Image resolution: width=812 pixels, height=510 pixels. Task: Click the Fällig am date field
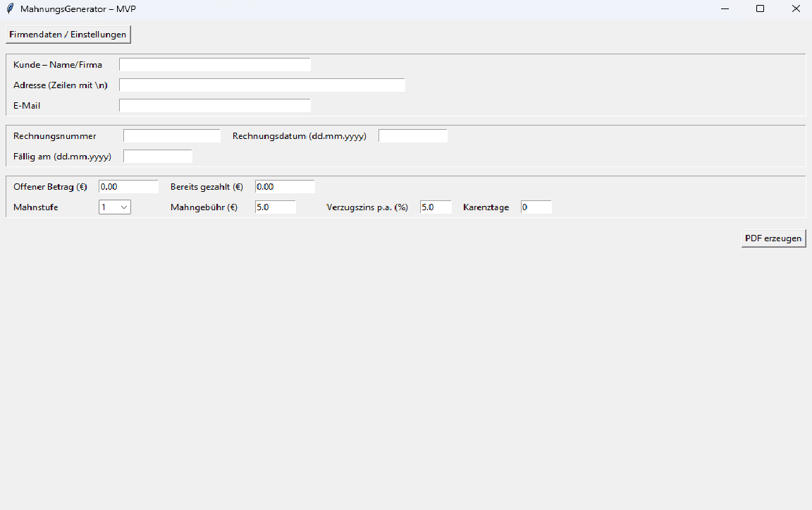click(157, 157)
